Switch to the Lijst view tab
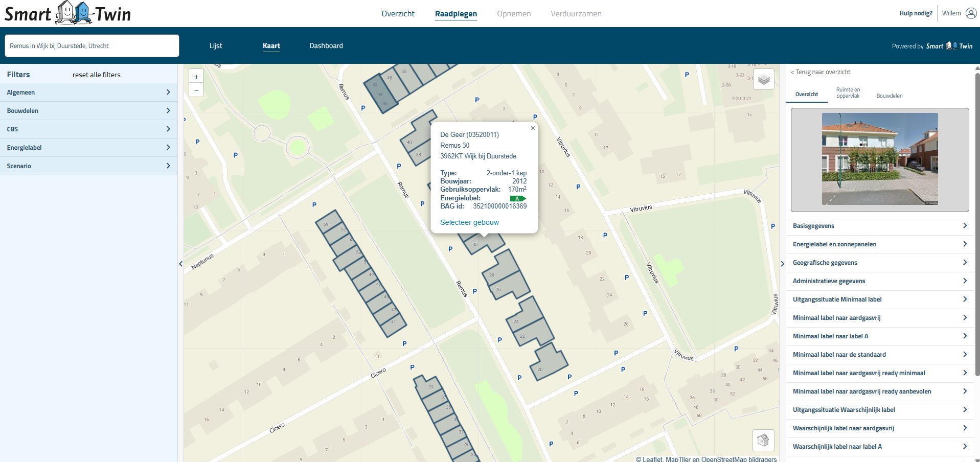This screenshot has width=980, height=462. coord(216,46)
